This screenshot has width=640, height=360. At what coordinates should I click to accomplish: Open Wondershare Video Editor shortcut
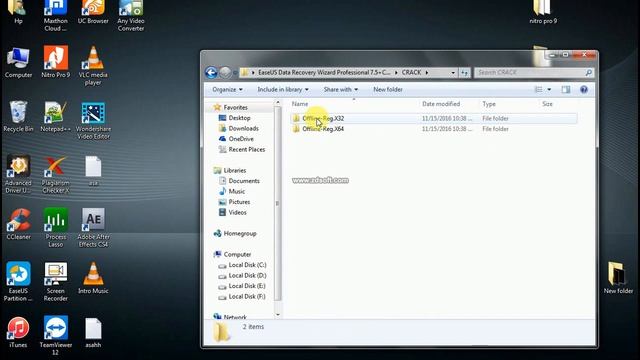point(93,120)
